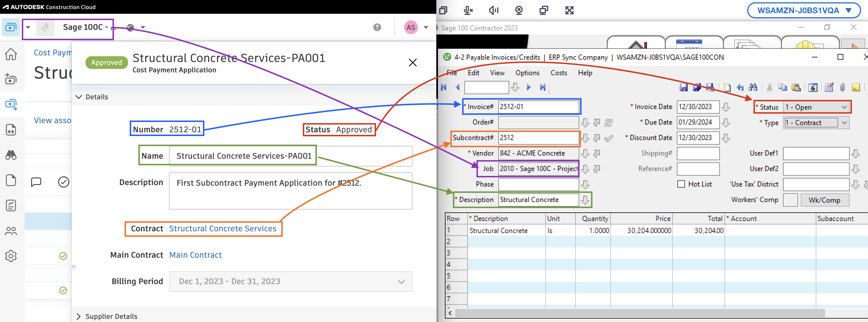This screenshot has height=322, width=868.
Task: Click the Due Date field 01/29/2024
Action: click(698, 122)
